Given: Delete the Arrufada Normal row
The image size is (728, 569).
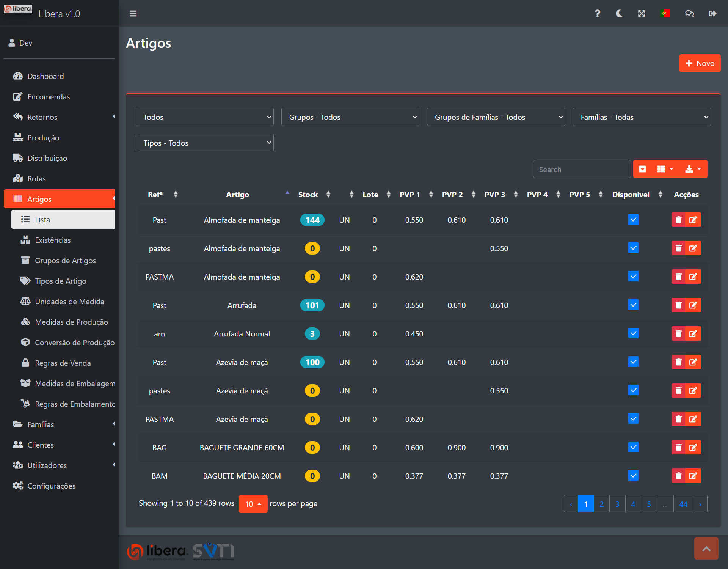Looking at the screenshot, I should [x=678, y=334].
